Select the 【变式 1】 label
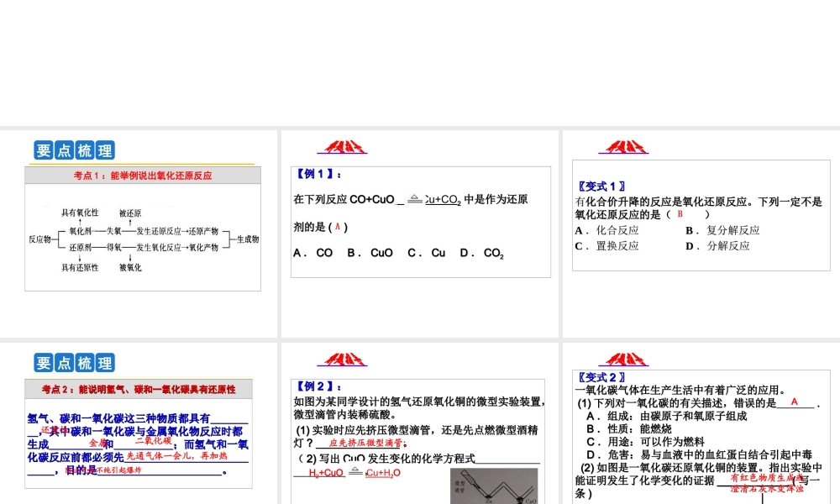Image resolution: width=840 pixels, height=504 pixels. pyautogui.click(x=601, y=186)
